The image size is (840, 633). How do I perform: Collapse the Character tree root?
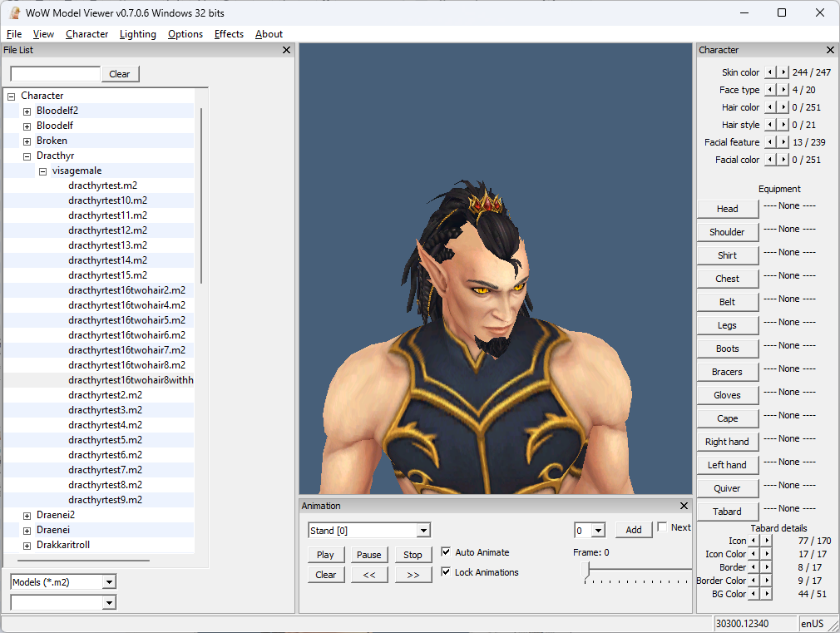(12, 96)
